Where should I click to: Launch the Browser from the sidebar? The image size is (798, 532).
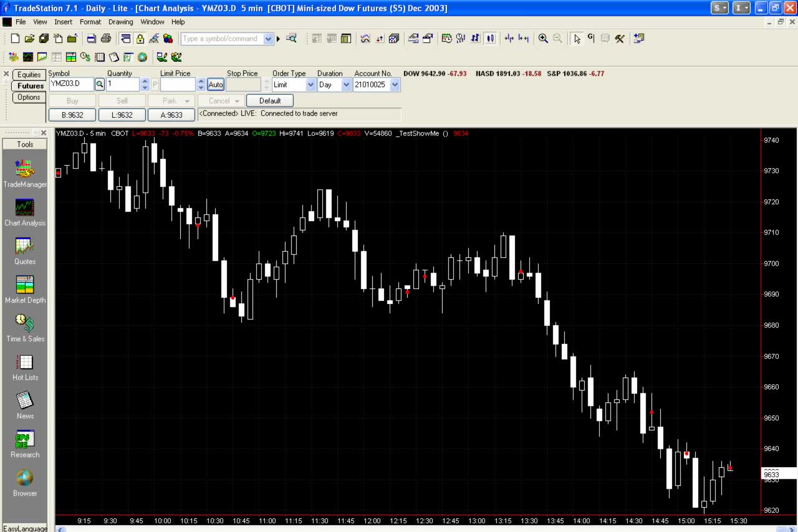pyautogui.click(x=25, y=482)
